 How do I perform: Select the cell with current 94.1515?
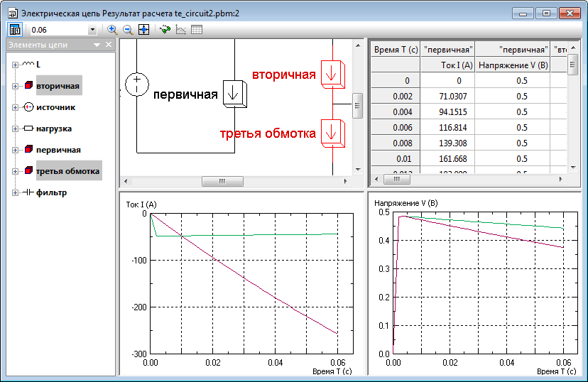[x=448, y=112]
